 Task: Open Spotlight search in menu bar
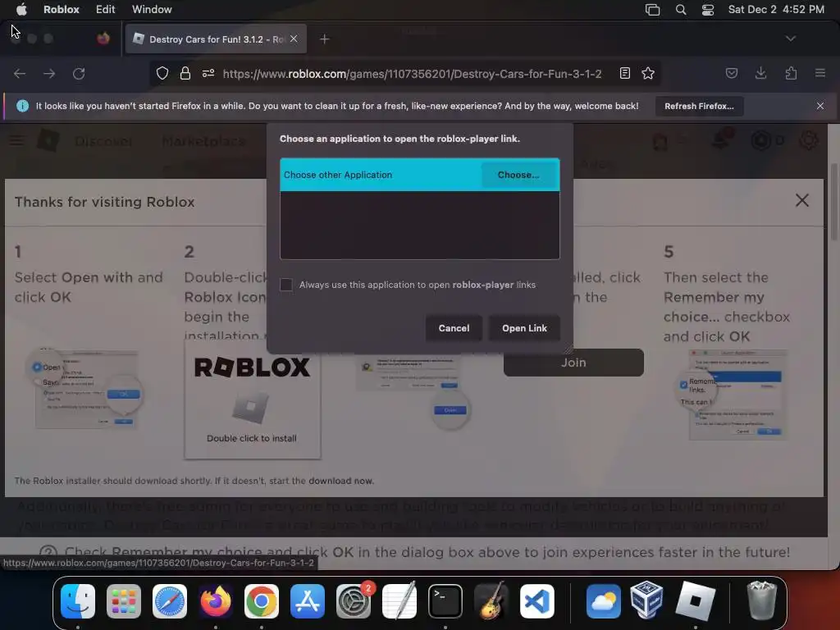point(681,10)
